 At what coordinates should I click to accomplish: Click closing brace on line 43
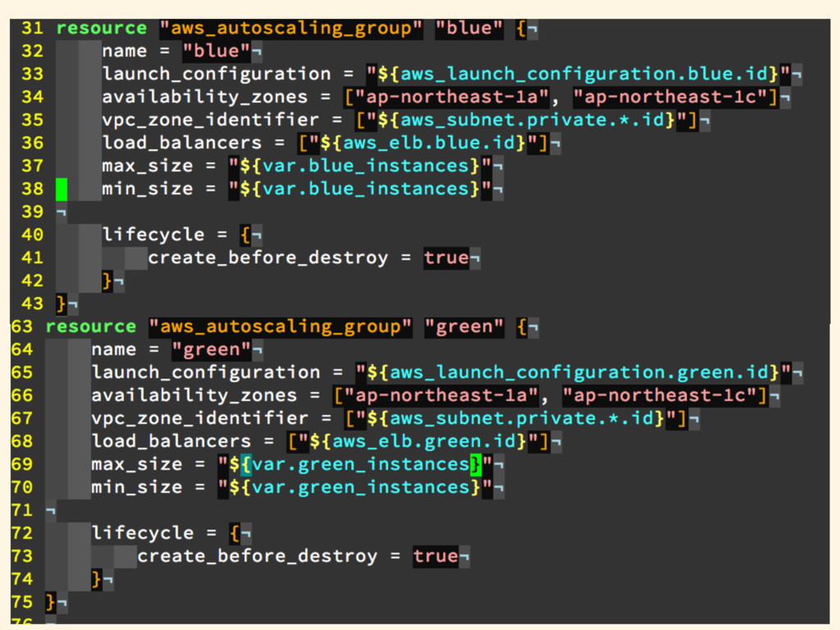(x=61, y=304)
